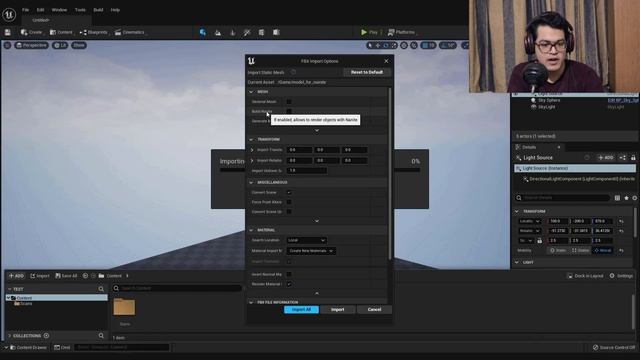Choose the select-objects tool in viewport toolbar
Image resolution: width=640 pixels, height=360 pixels.
[x=370, y=45]
